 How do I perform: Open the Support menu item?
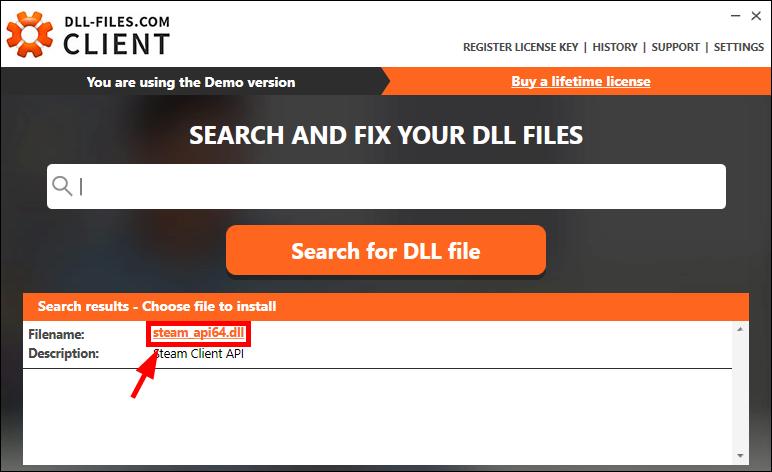coord(675,47)
